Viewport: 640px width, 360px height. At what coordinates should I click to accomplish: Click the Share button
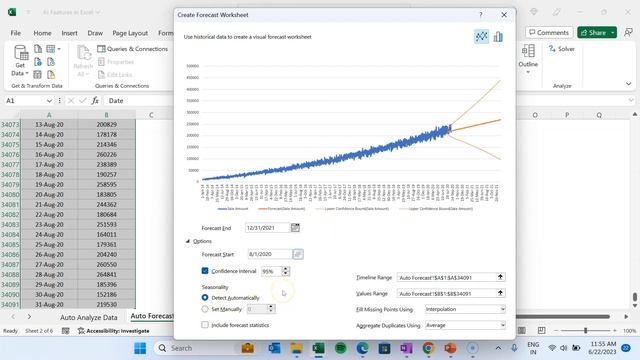[593, 33]
